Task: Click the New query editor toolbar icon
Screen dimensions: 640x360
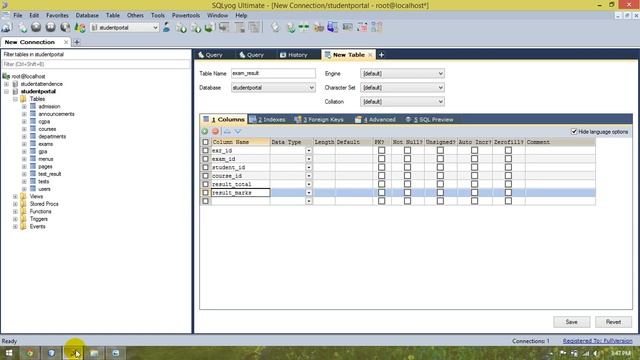Action: pos(23,27)
